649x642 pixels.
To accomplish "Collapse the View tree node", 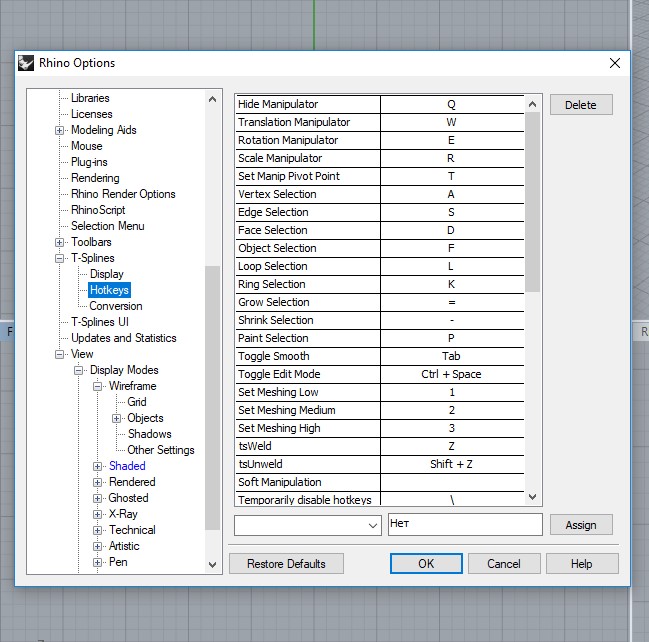I will (x=59, y=354).
